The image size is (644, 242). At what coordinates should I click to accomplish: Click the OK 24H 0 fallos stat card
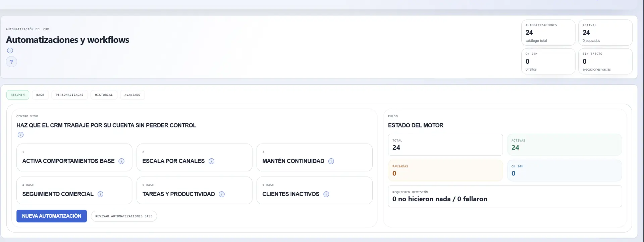(x=548, y=61)
